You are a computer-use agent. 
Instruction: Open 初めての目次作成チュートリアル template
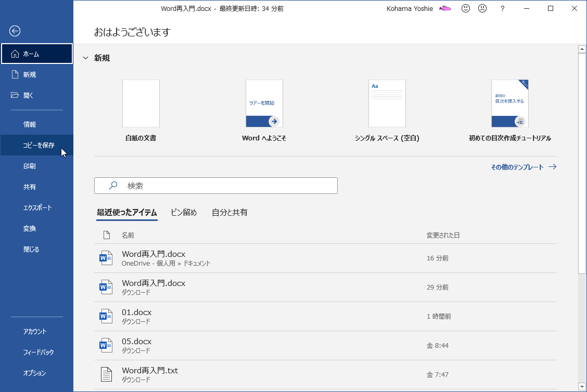point(510,111)
